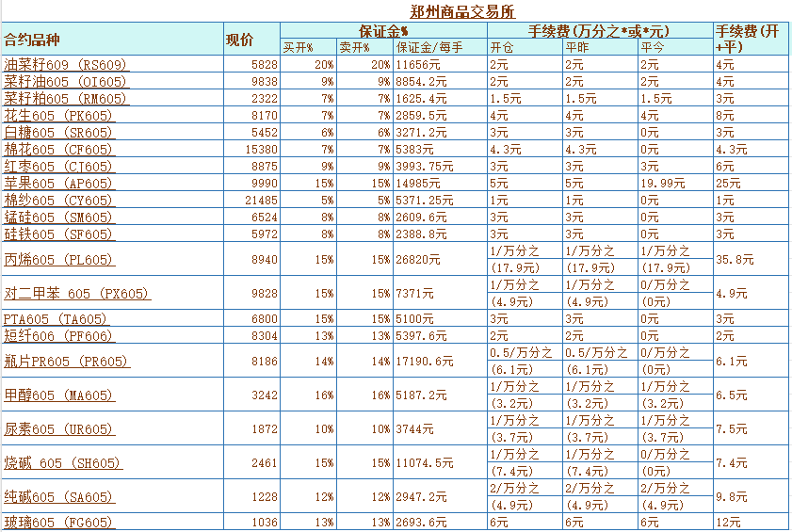The height and width of the screenshot is (532, 792).
Task: Open the 丙烯605 (PL605) link
Action: (58, 260)
